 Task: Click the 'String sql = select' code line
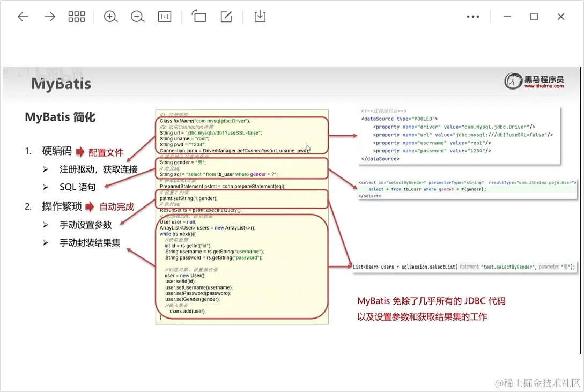tap(219, 174)
